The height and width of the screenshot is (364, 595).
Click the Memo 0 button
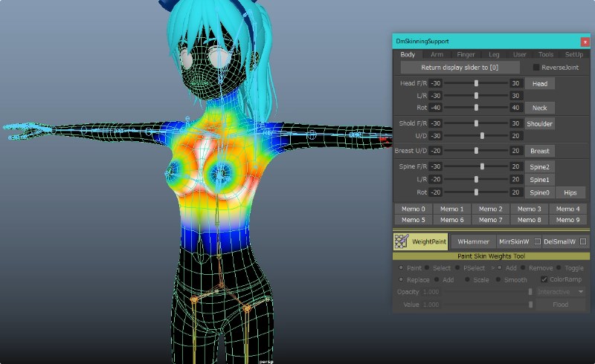click(414, 209)
